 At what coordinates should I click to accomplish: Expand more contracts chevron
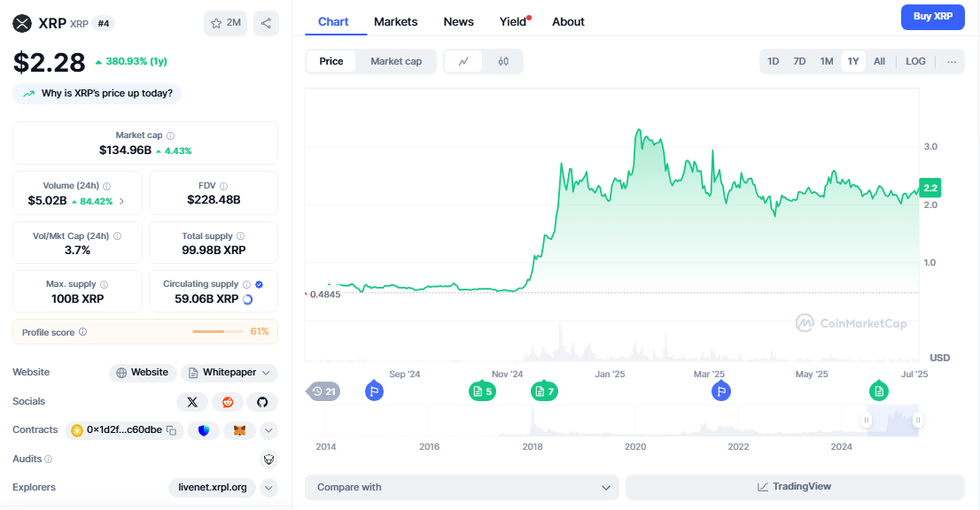268,430
